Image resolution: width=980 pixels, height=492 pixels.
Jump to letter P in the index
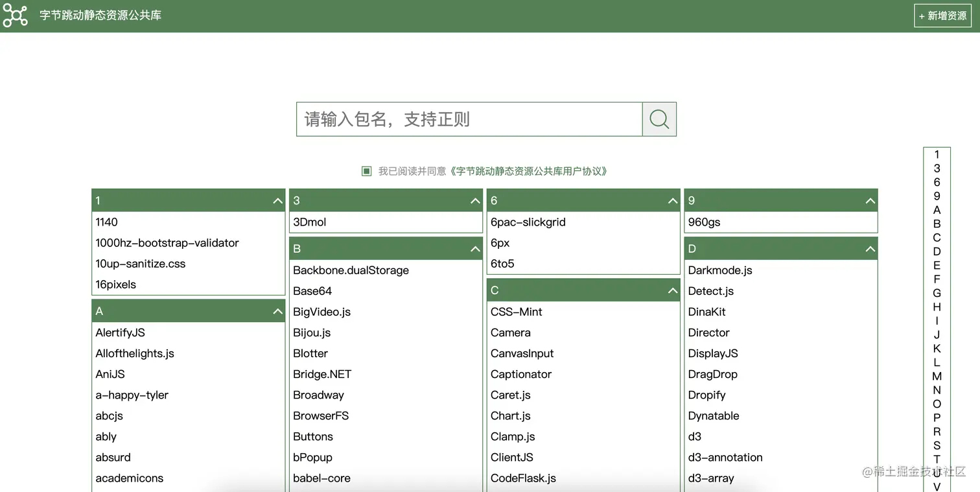click(937, 417)
